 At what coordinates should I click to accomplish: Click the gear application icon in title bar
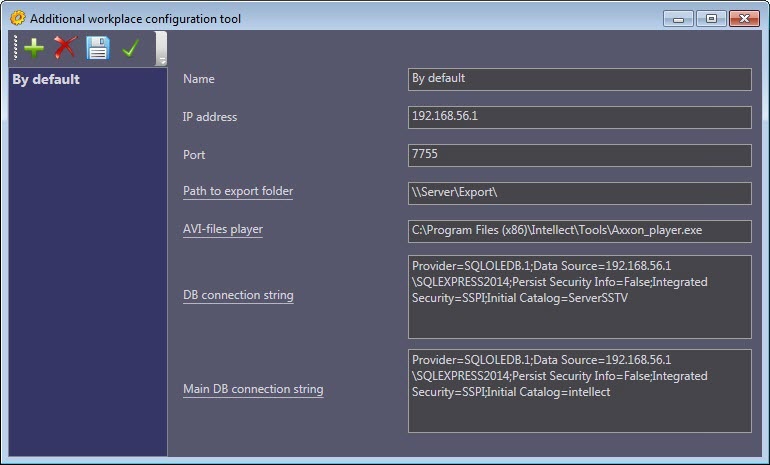17,18
